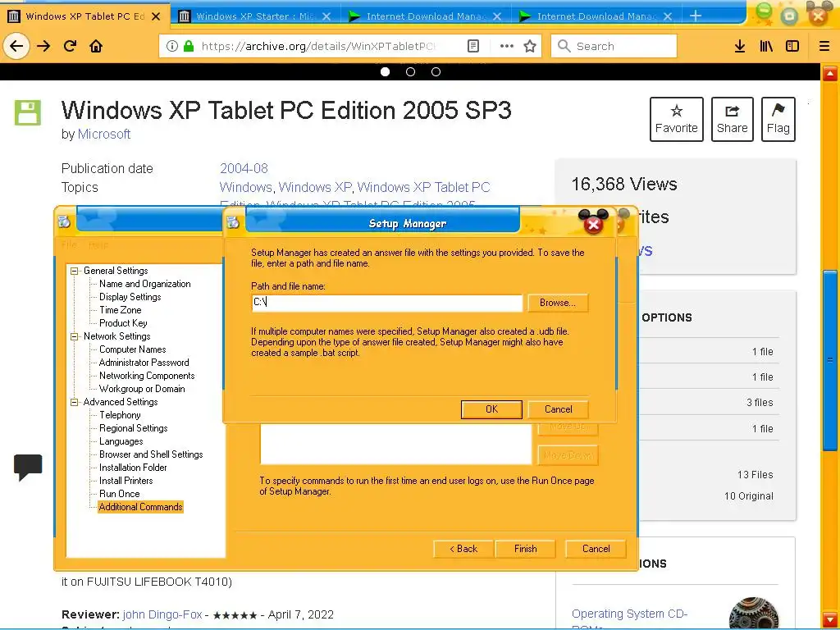Select the third carousel dot
This screenshot has width=840, height=630.
click(436, 72)
